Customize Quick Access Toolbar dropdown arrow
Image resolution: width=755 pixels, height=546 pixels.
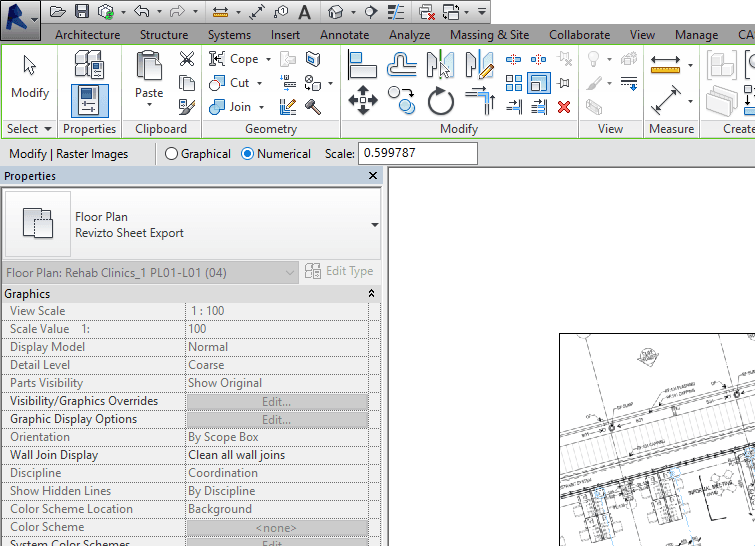pos(482,12)
